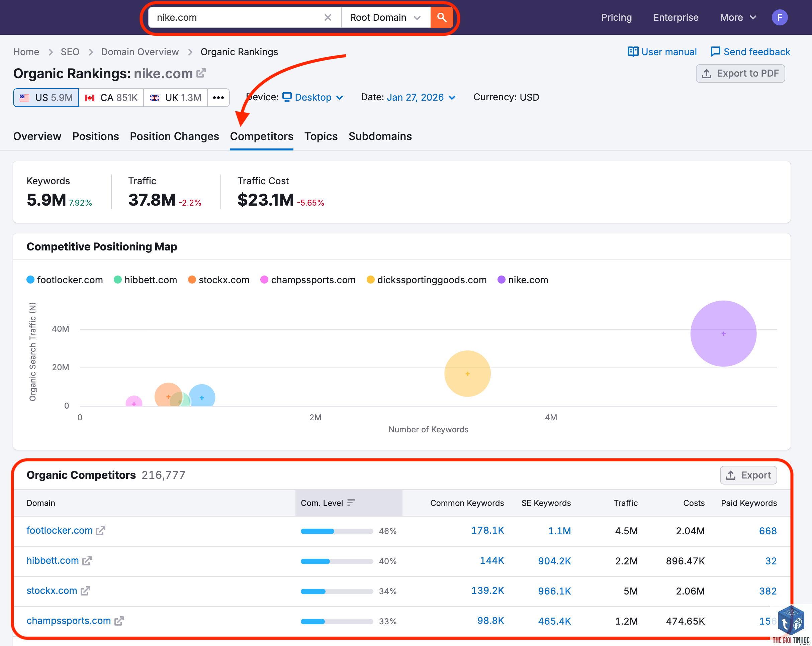Image resolution: width=812 pixels, height=646 pixels.
Task: Switch to the Topics tab
Action: (321, 136)
